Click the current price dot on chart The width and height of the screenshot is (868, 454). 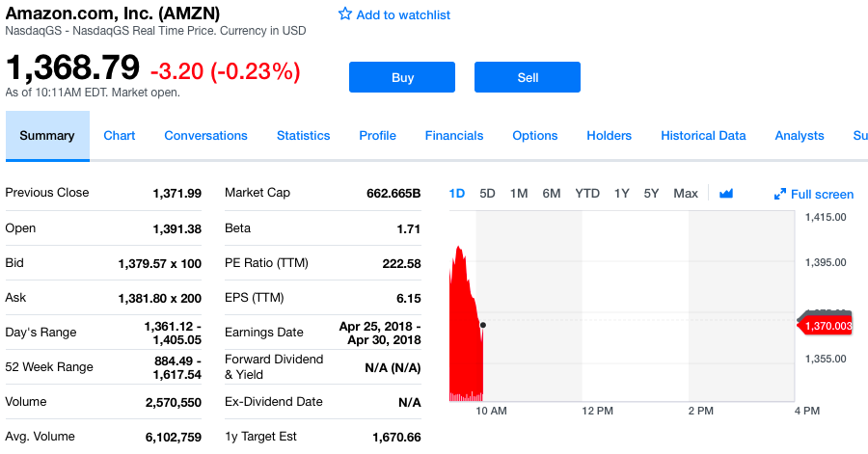point(482,325)
